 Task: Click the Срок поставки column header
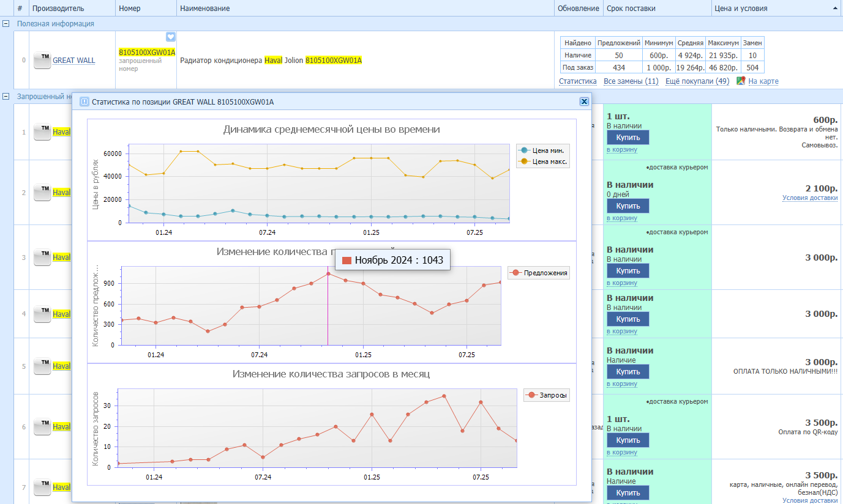click(631, 9)
